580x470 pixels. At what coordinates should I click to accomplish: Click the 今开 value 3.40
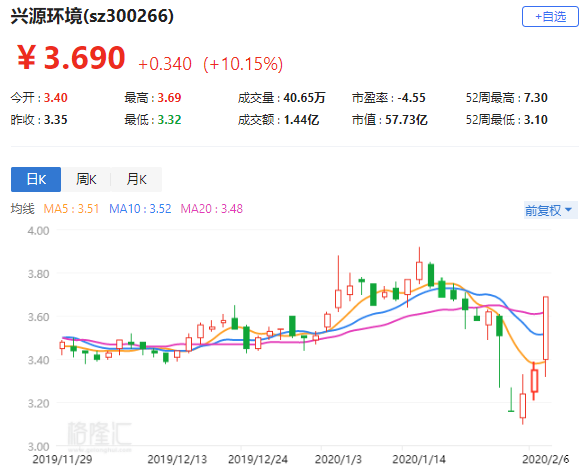coord(56,98)
